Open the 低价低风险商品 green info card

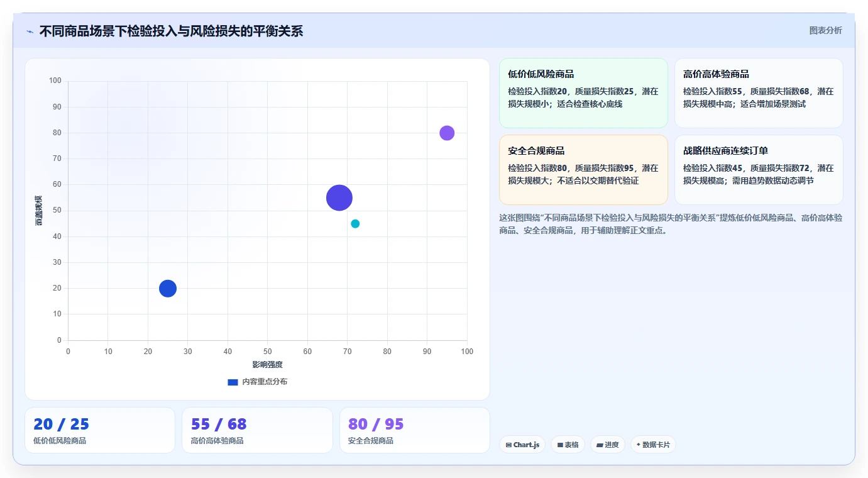click(x=583, y=93)
